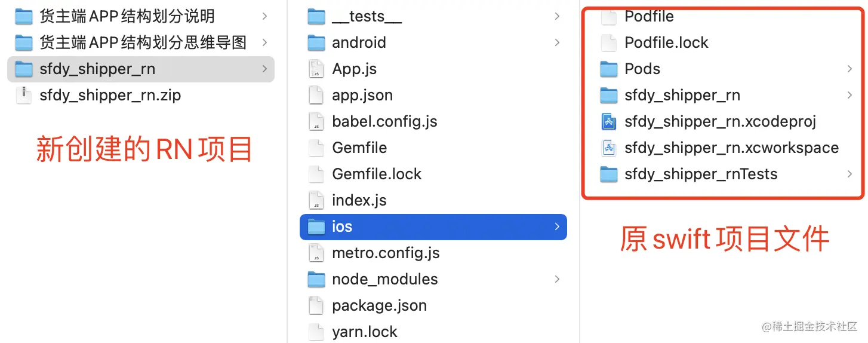Click the Podfile document icon
Image resolution: width=868 pixels, height=343 pixels.
608,17
